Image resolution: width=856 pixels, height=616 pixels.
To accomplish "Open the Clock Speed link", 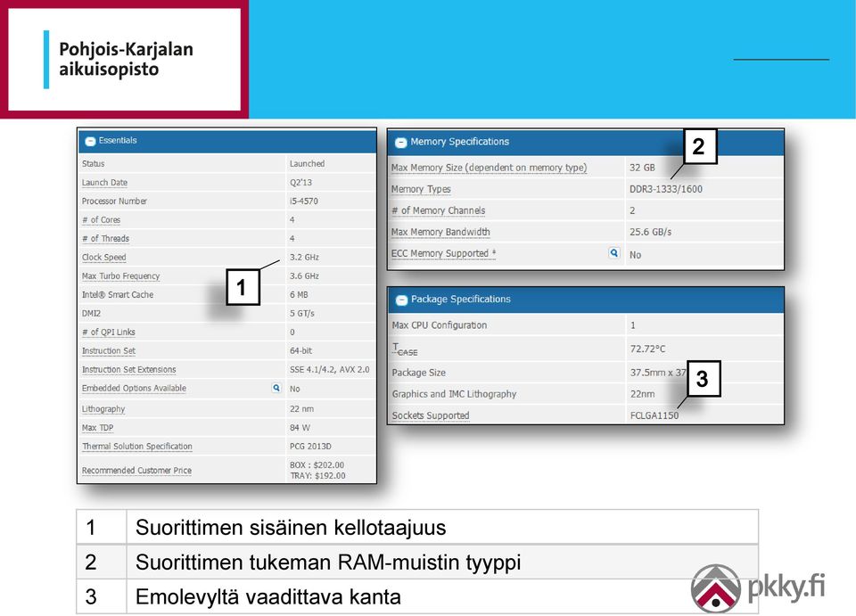I will click(103, 257).
